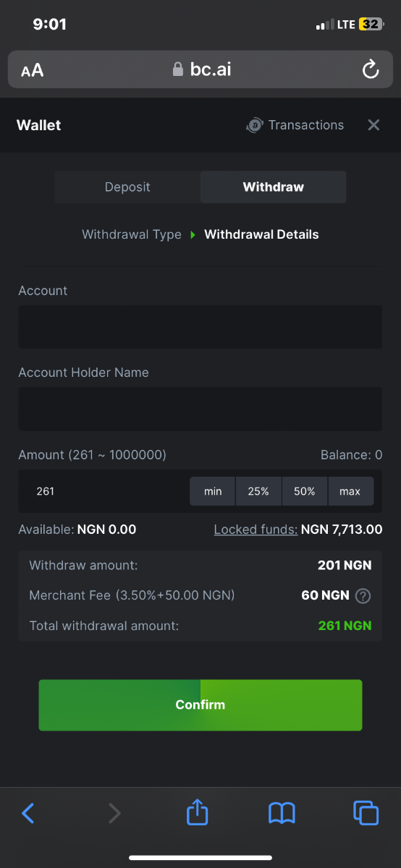Switch to the Deposit tab
The image size is (401, 868).
click(127, 187)
